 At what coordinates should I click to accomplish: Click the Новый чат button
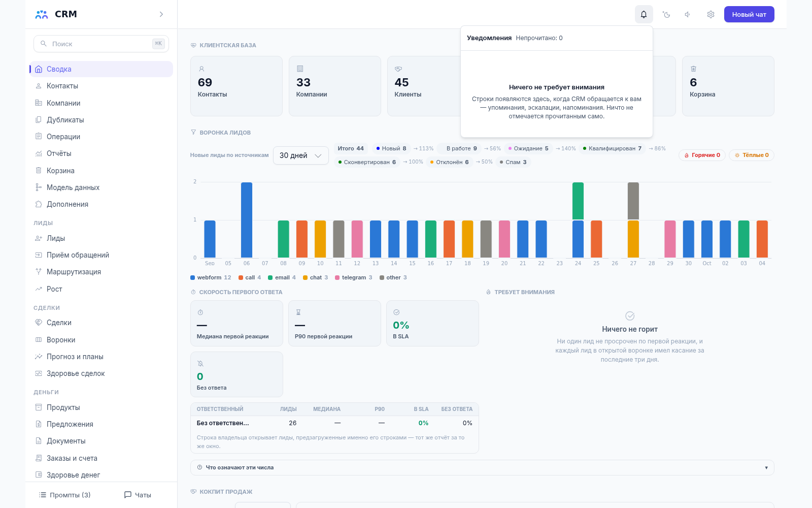click(x=749, y=14)
